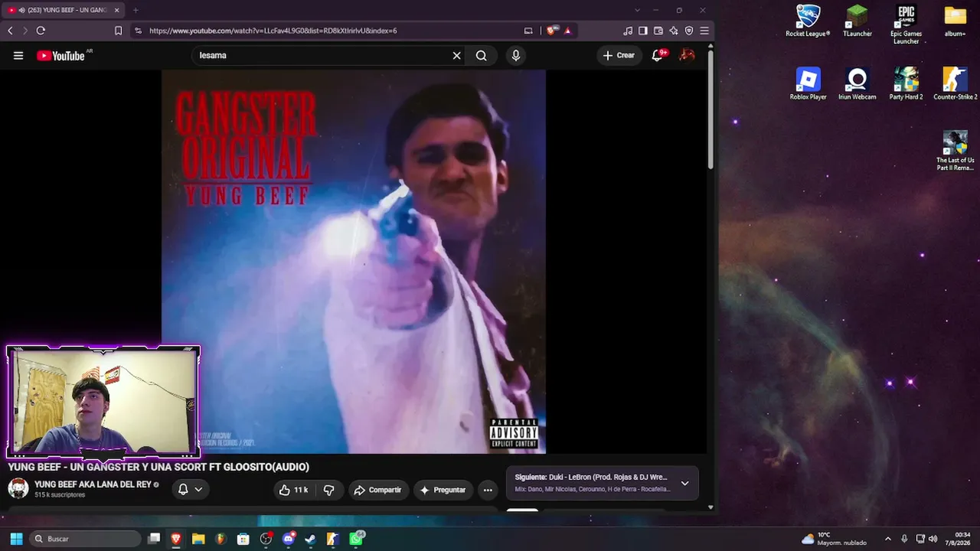
Task: Open Counter-Strike from taskbar
Action: coord(332,539)
